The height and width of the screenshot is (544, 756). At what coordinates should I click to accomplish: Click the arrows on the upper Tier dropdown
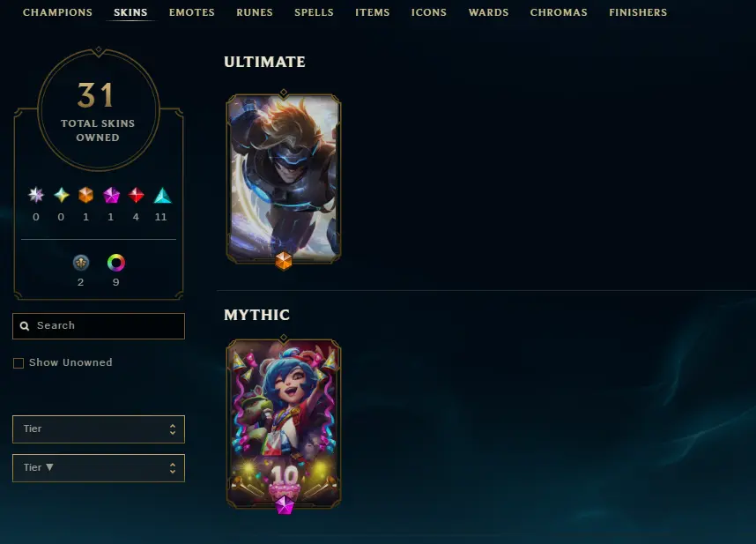tap(173, 429)
